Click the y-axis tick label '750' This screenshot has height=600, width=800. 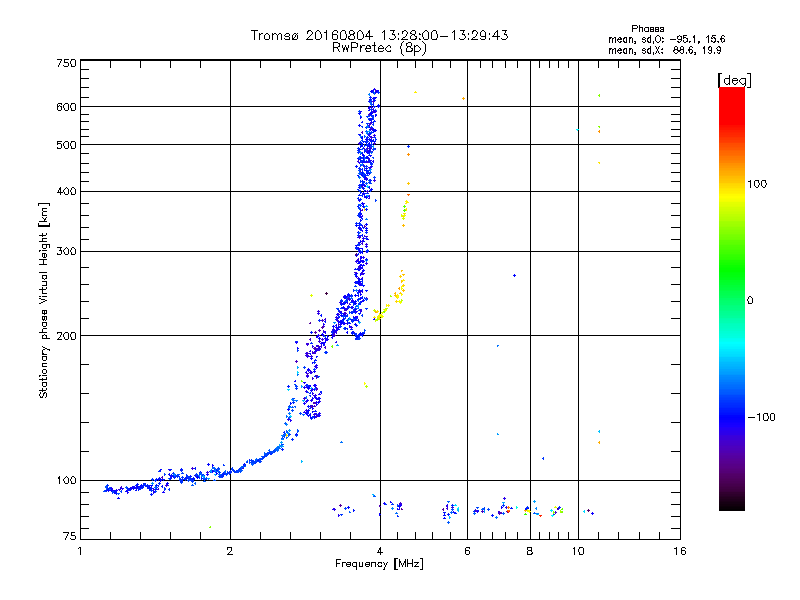click(x=67, y=63)
